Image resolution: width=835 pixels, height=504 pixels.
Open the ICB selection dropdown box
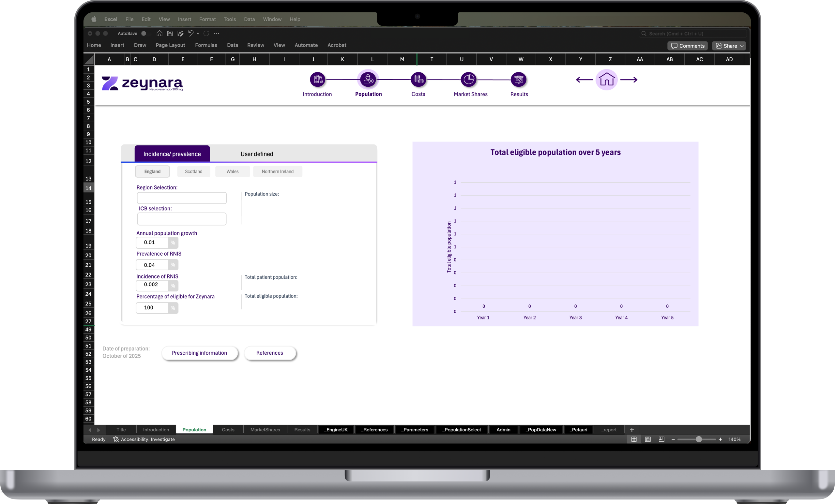coord(182,219)
